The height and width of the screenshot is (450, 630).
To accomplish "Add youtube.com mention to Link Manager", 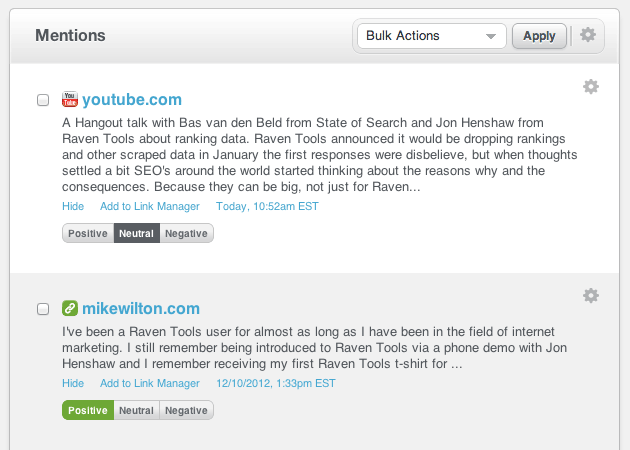I will [x=149, y=206].
